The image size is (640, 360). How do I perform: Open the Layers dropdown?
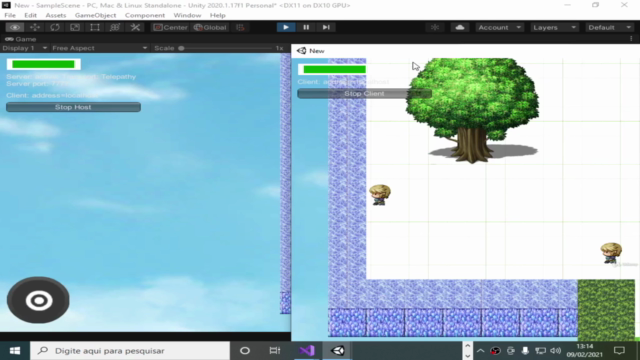(x=554, y=27)
